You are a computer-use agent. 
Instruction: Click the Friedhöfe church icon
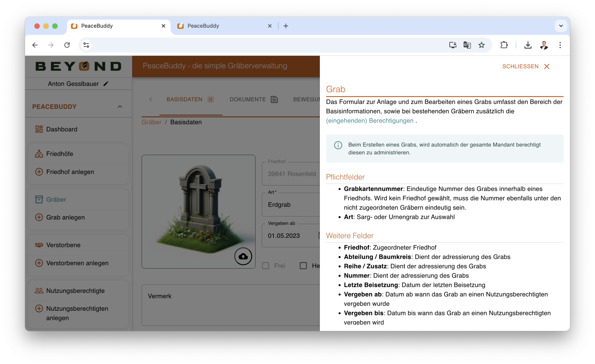[39, 154]
